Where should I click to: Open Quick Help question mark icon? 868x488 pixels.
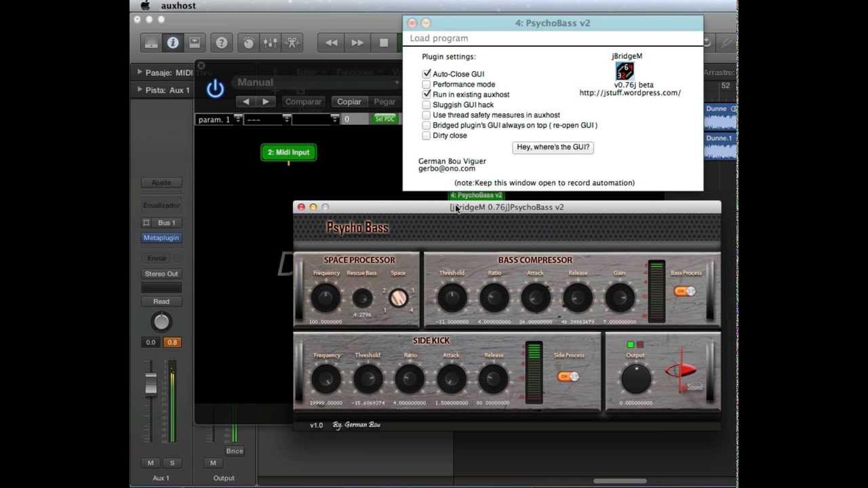221,43
